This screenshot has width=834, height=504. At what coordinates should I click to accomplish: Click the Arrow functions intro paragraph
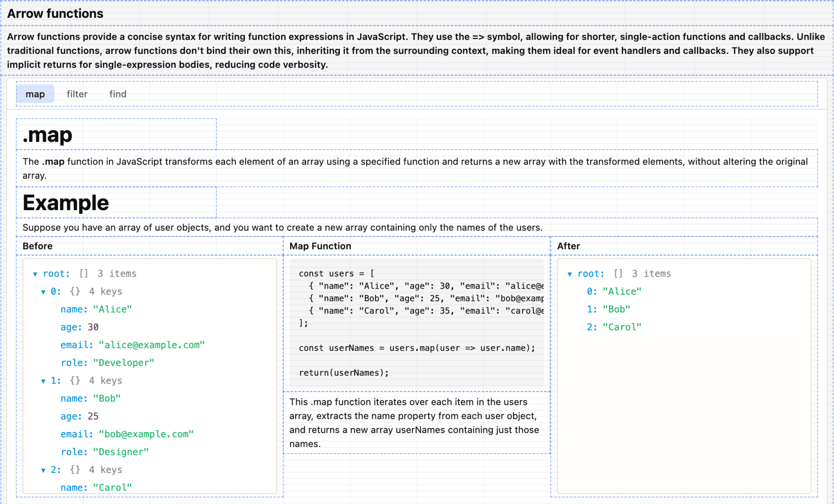pos(416,50)
